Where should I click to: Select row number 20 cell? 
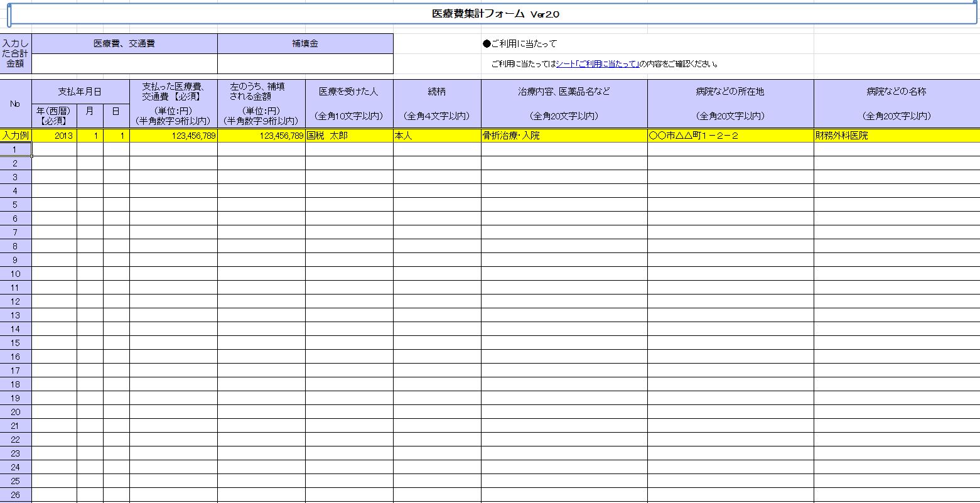[16, 411]
